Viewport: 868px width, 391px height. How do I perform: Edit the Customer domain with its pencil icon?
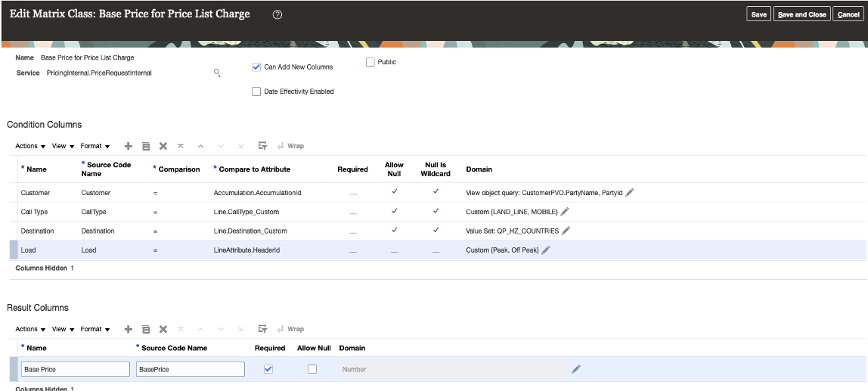[x=630, y=192]
